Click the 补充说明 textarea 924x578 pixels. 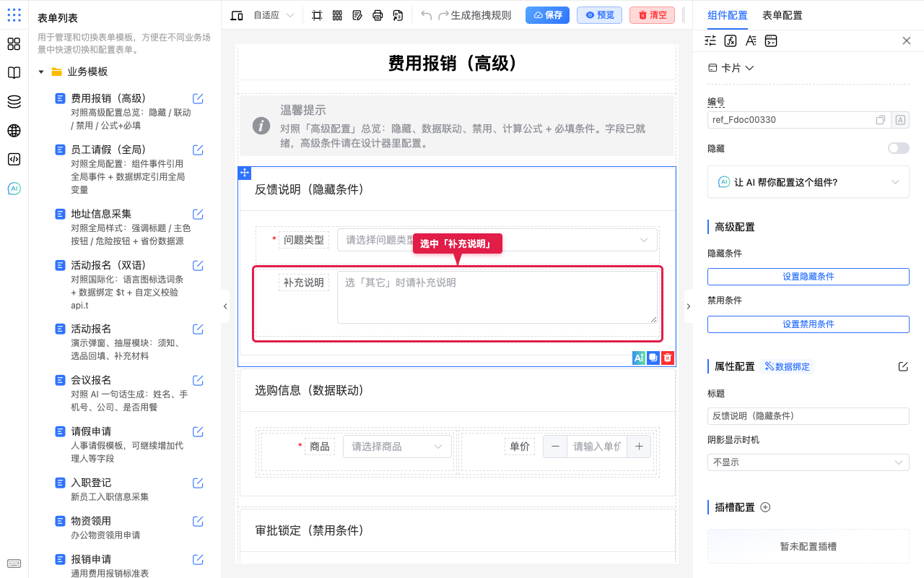click(x=497, y=297)
